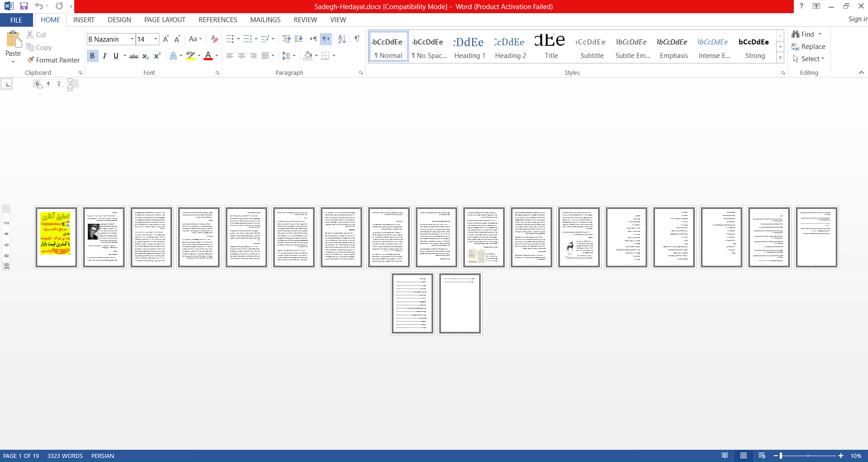Image resolution: width=868 pixels, height=462 pixels.
Task: Click the Find button
Action: pos(803,34)
